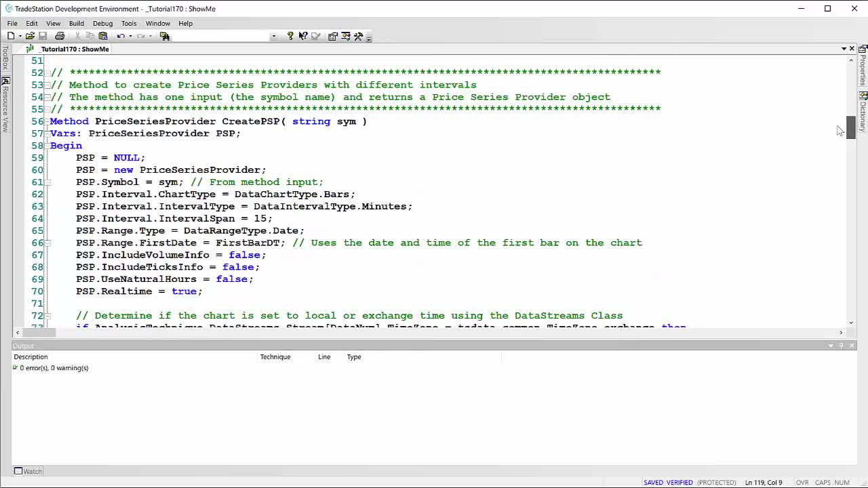Open the Redo history dropdown arrow
The width and height of the screenshot is (868, 488).
[x=151, y=36]
